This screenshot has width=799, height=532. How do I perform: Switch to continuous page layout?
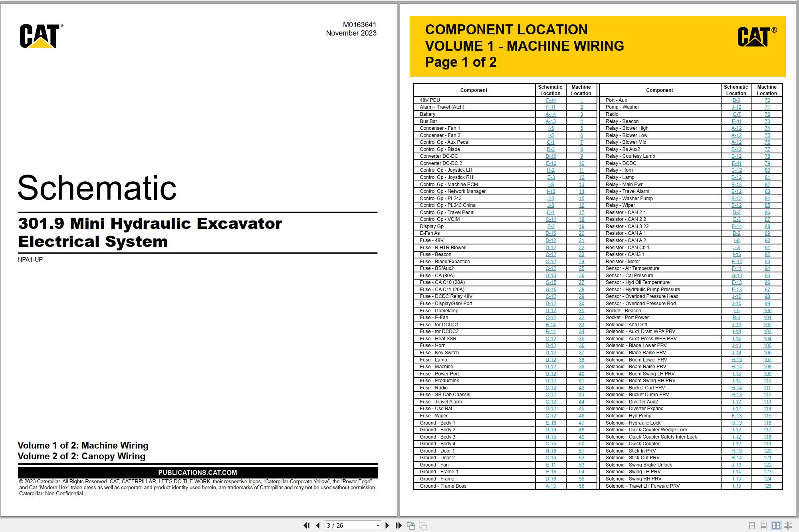(764, 526)
